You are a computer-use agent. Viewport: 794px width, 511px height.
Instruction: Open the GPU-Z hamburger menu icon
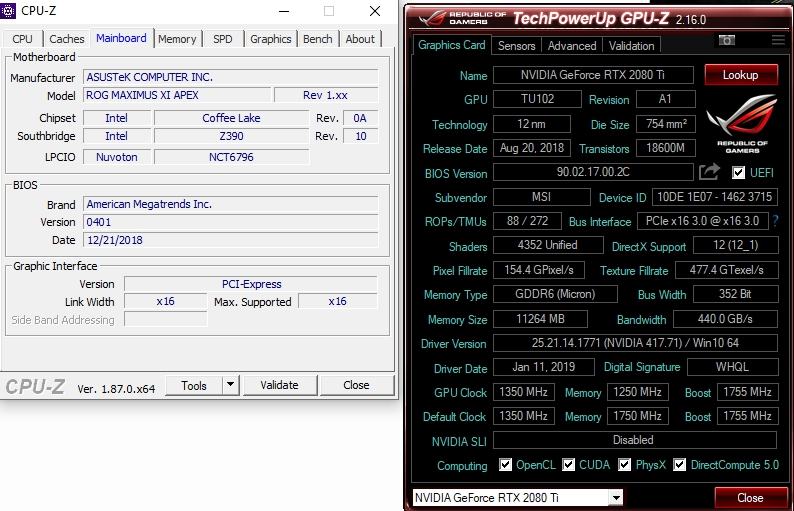[x=778, y=40]
